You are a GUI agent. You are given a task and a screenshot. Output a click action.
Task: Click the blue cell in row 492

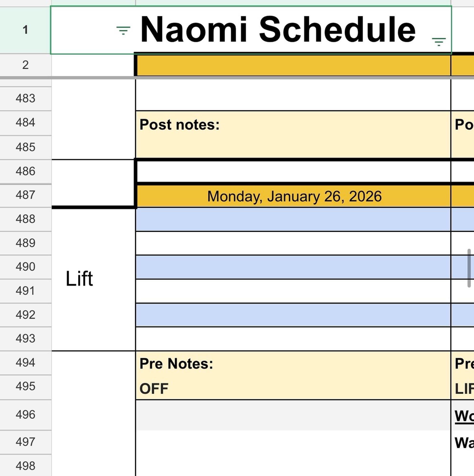[293, 315]
